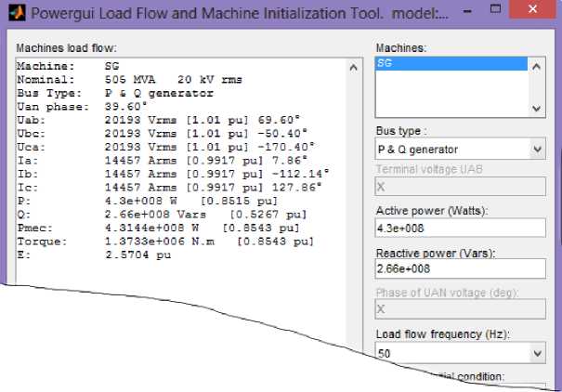The height and width of the screenshot is (392, 562).
Task: Click the Ib 14457 Arms line
Action: [x=173, y=174]
